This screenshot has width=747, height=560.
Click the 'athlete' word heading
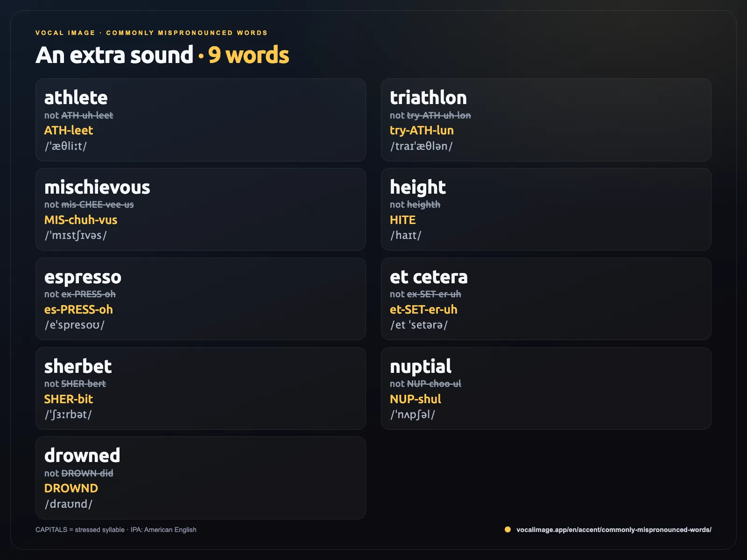pos(76,98)
